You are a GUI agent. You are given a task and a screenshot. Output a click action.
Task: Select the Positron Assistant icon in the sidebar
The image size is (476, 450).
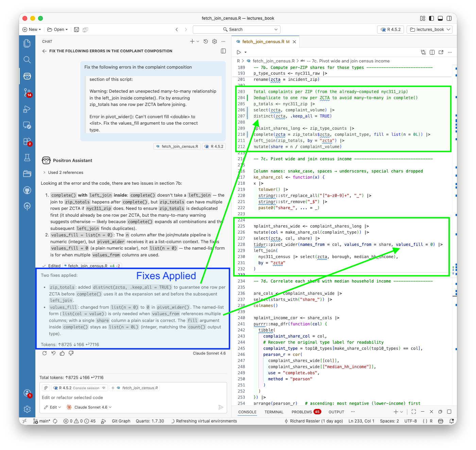tap(27, 76)
